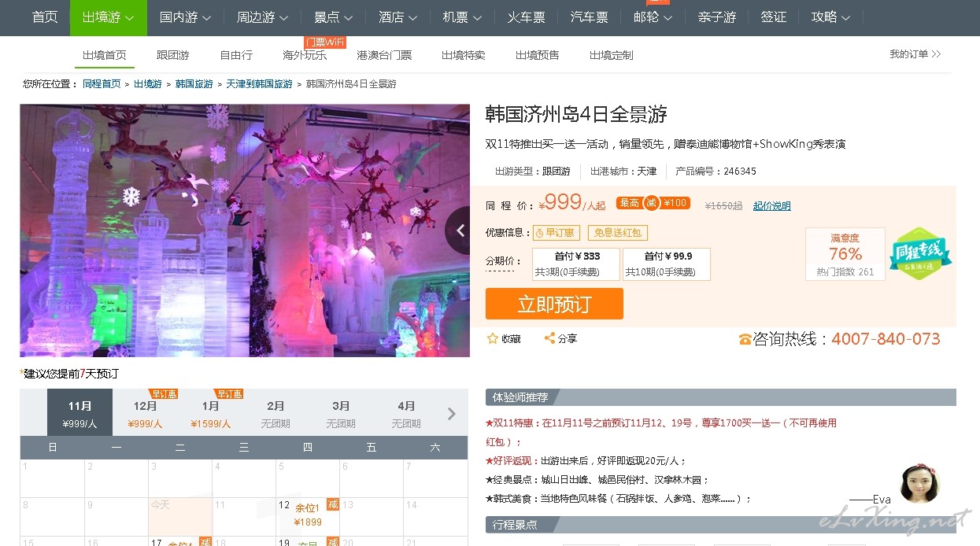Image resolution: width=980 pixels, height=546 pixels.
Task: Click the 减 tag on the November 12 cell
Action: pos(333,505)
